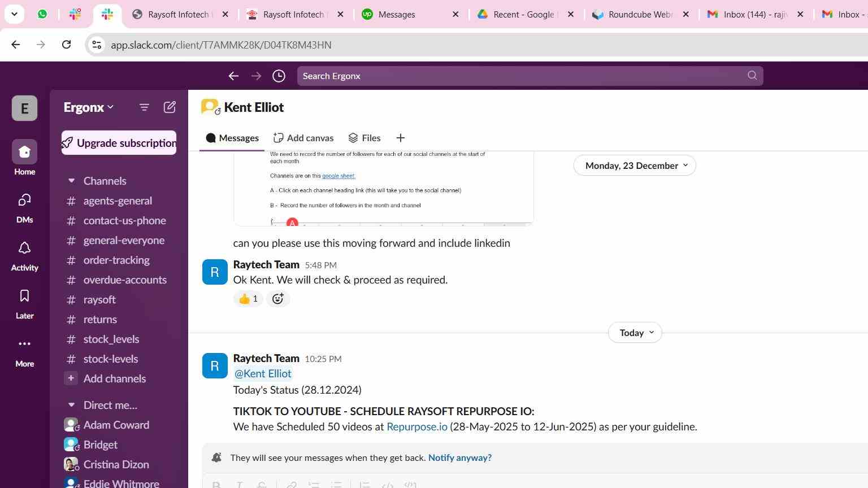Go forward in Slack history

256,76
